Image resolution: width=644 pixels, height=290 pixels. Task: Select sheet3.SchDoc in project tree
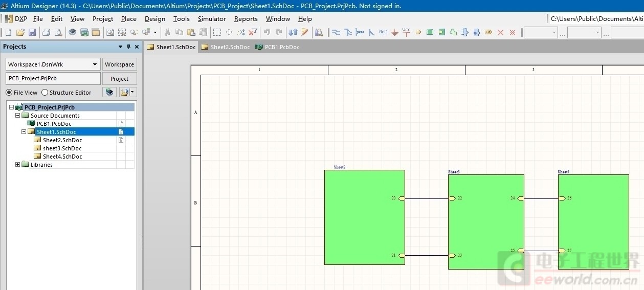click(x=62, y=148)
